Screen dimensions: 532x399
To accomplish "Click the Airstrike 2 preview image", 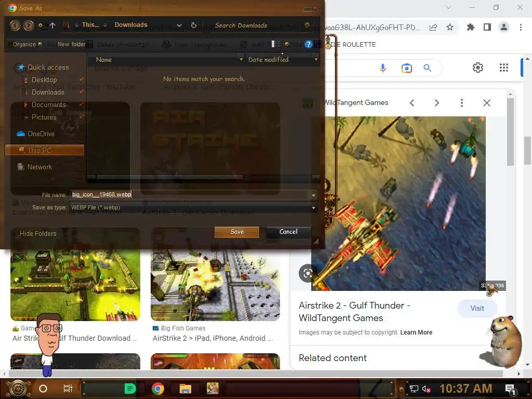I will tap(398, 204).
